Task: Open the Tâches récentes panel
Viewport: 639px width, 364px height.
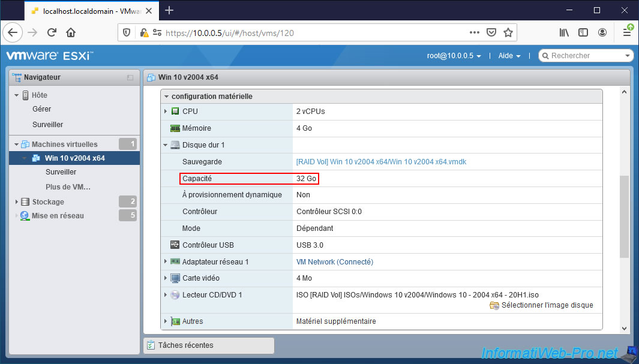Action: pyautogui.click(x=209, y=345)
